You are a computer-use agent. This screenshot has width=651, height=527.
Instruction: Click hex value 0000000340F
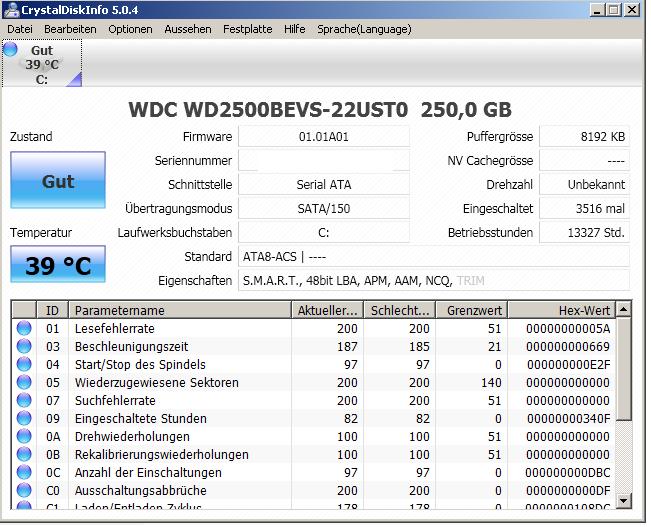point(569,419)
